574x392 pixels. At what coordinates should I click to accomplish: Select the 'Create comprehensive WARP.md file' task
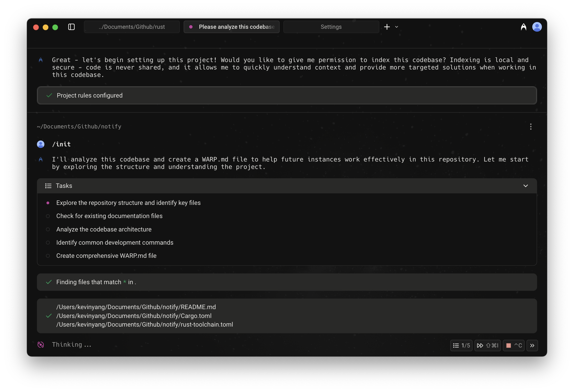tap(106, 256)
